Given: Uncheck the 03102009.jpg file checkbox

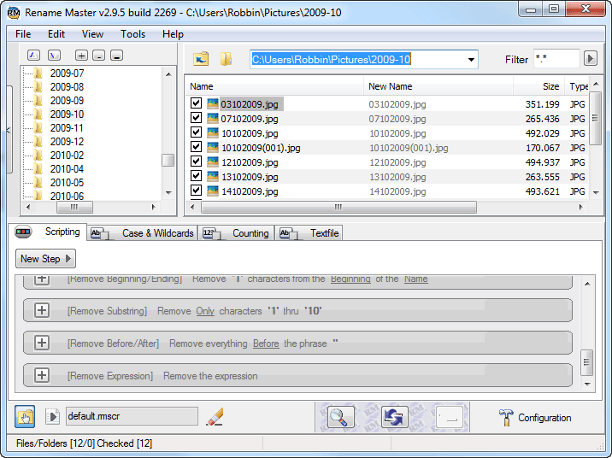Looking at the screenshot, I should 196,103.
